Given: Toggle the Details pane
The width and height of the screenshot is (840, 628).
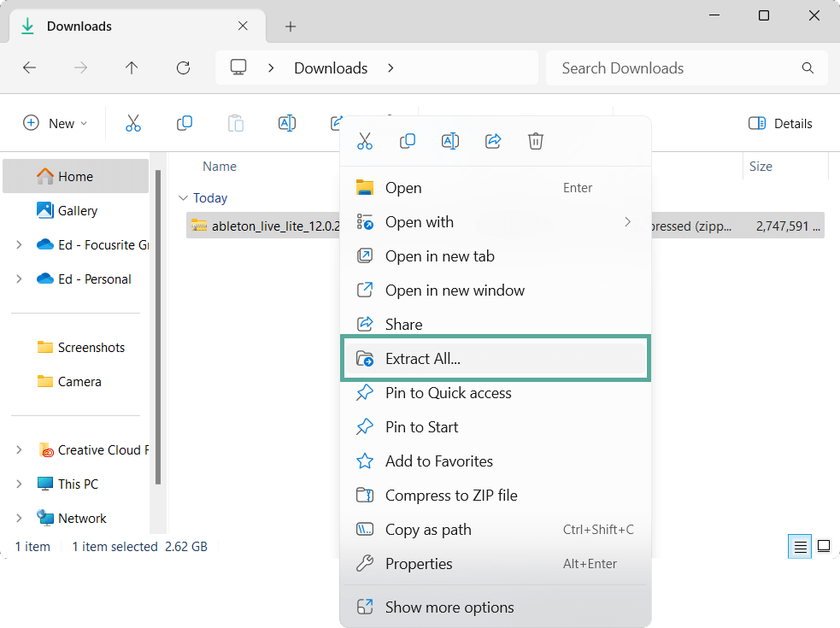Looking at the screenshot, I should [780, 123].
